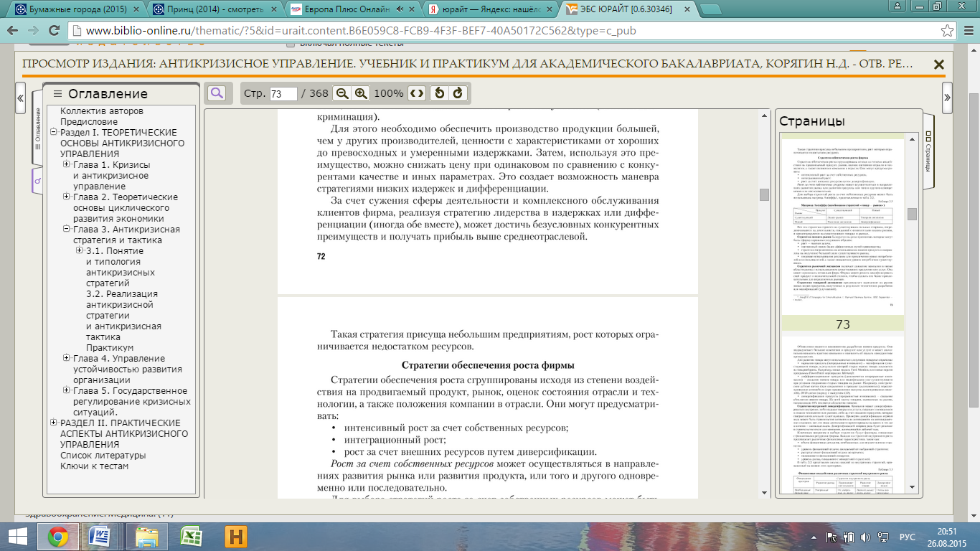This screenshot has height=551, width=980.
Task: Close the publication viewer with X
Action: (938, 65)
